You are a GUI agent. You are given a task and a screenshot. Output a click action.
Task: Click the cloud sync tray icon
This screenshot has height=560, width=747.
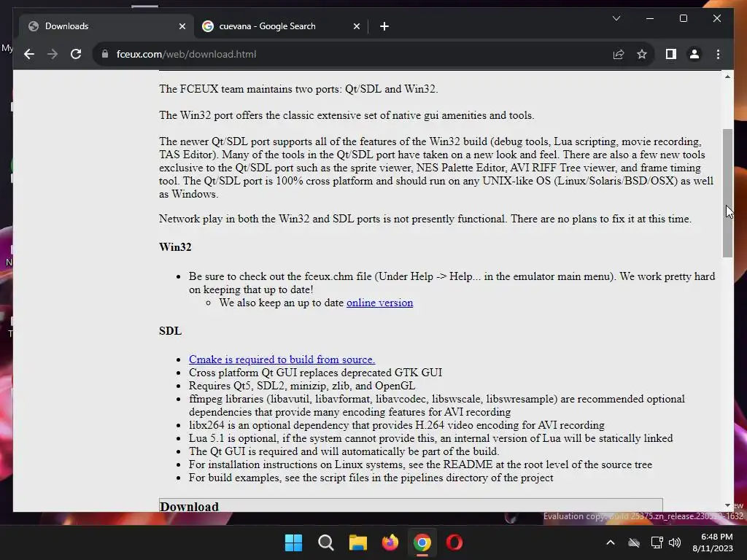[634, 542]
